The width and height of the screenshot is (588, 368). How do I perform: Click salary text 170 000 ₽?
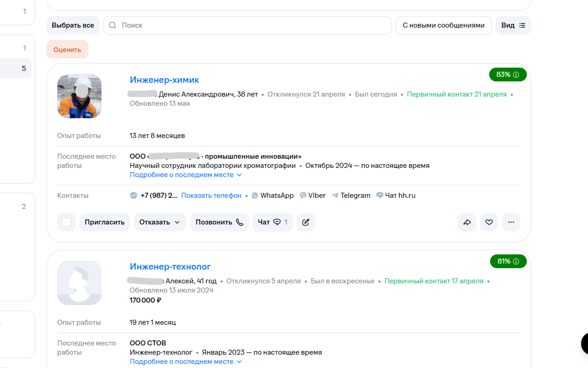coord(145,300)
